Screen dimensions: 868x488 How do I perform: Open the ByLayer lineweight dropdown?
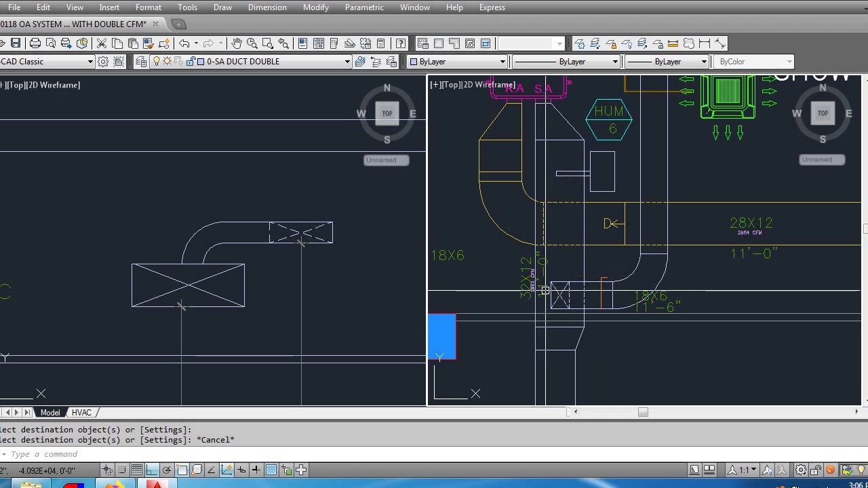pos(666,62)
